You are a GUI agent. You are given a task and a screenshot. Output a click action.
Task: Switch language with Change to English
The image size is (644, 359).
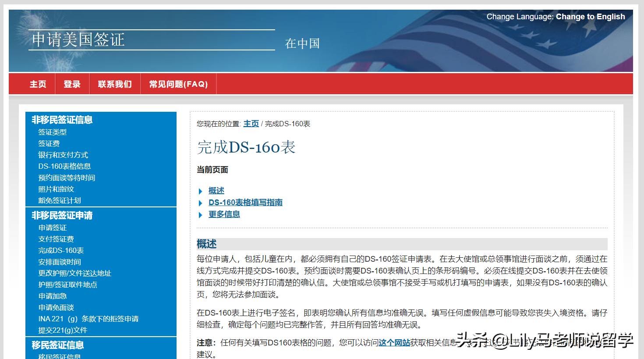591,16
